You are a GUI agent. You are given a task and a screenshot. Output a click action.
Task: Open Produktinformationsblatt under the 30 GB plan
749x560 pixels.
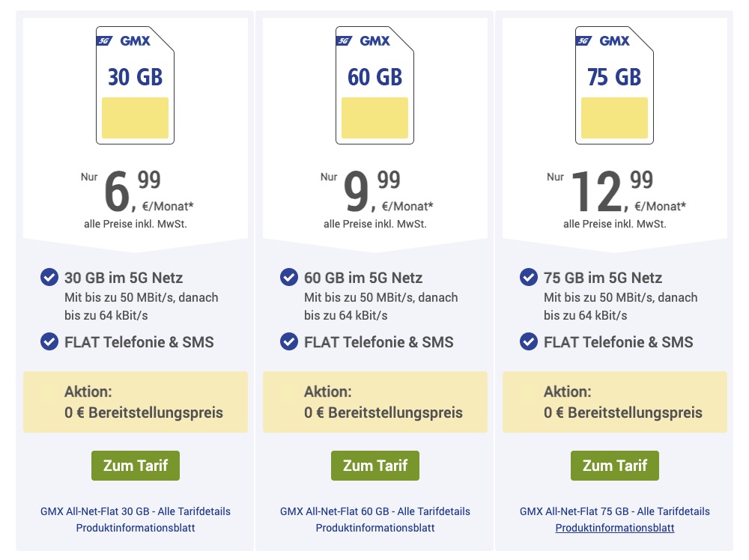pos(135,528)
